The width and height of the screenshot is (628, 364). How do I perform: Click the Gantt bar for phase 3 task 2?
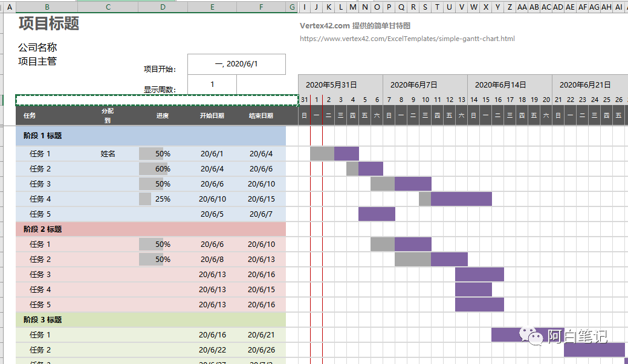point(594,350)
